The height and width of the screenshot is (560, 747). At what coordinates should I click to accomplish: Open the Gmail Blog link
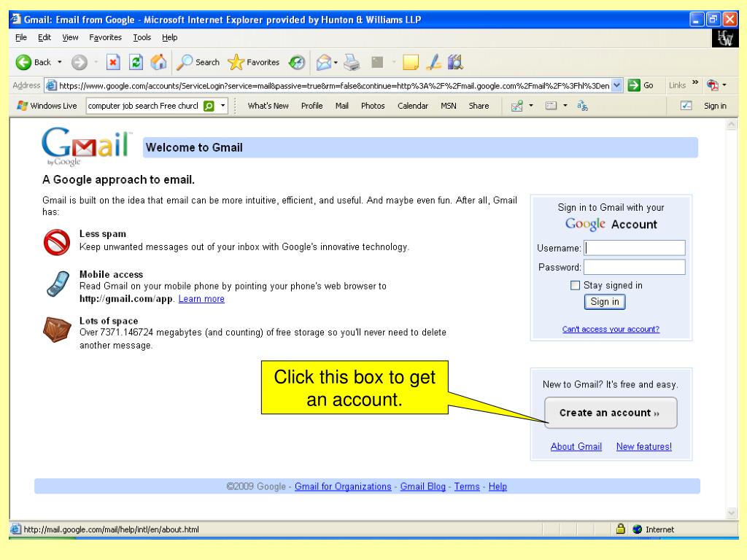[x=422, y=486]
